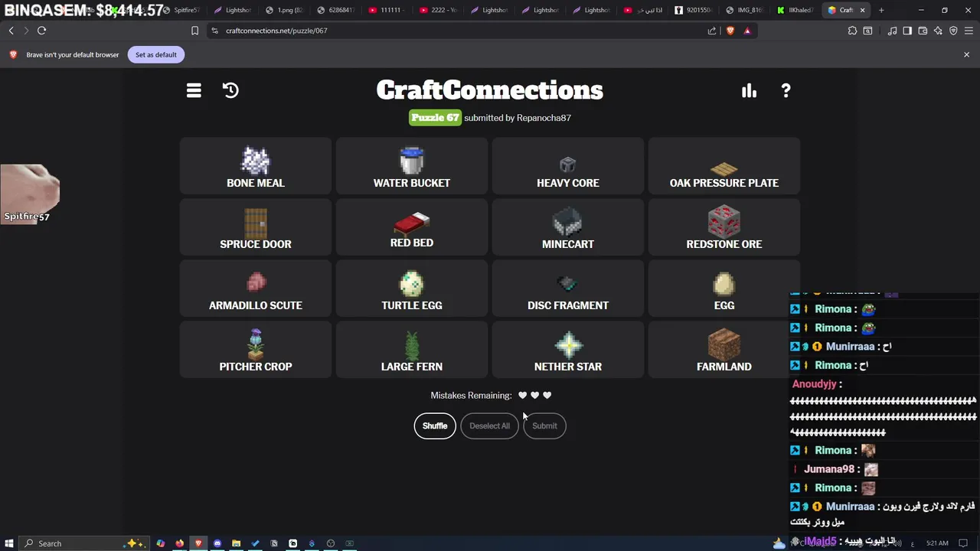Screen dimensions: 980x551
Task: Click the Submit button
Action: 544,425
